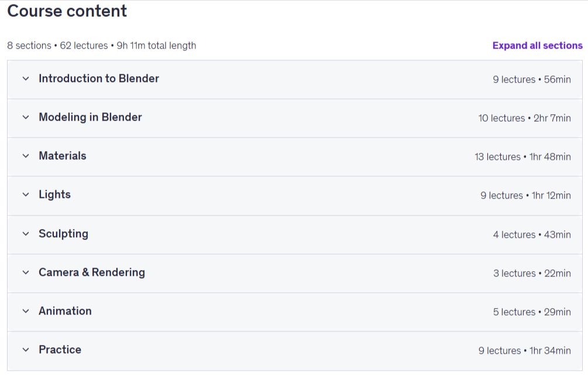Click the Practice section heading
Image resolution: width=588 pixels, height=376 pixels.
pos(60,350)
